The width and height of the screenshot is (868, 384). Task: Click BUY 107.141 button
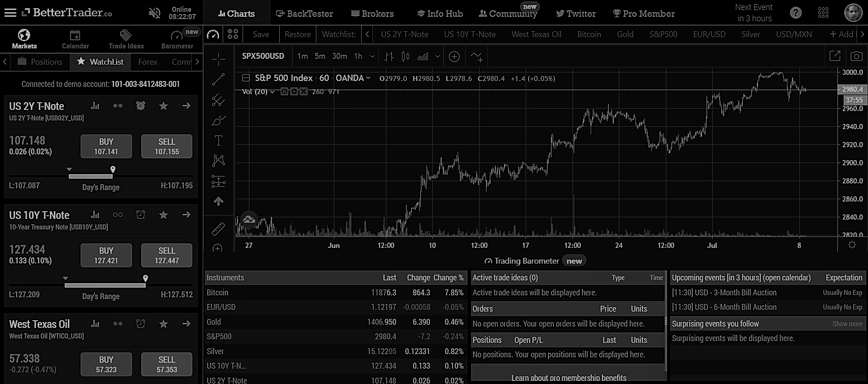[106, 146]
